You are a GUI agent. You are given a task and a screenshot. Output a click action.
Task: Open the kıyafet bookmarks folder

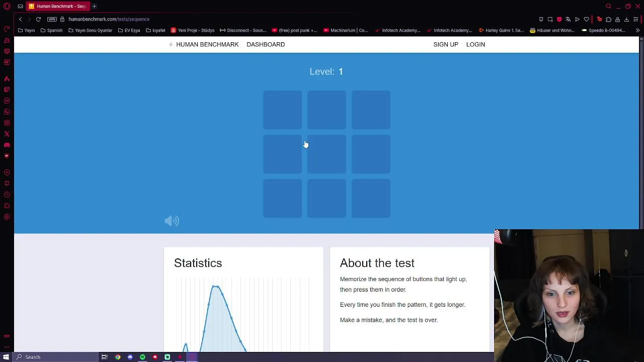pyautogui.click(x=155, y=31)
